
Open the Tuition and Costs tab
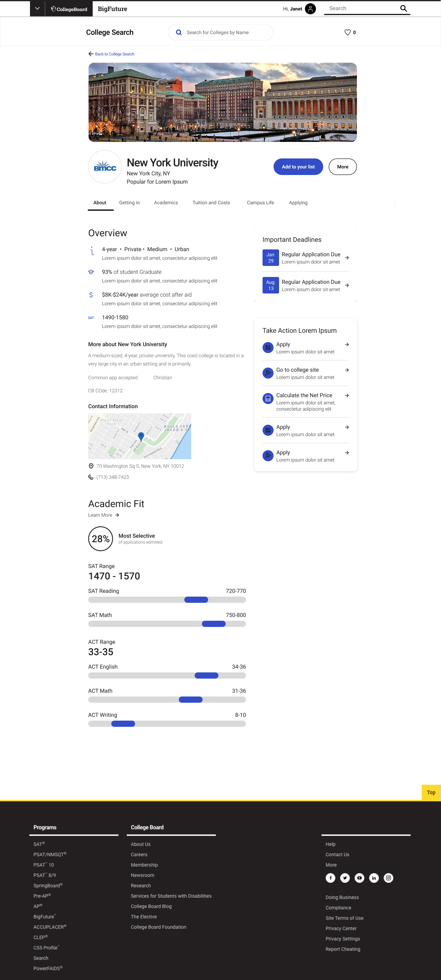211,203
